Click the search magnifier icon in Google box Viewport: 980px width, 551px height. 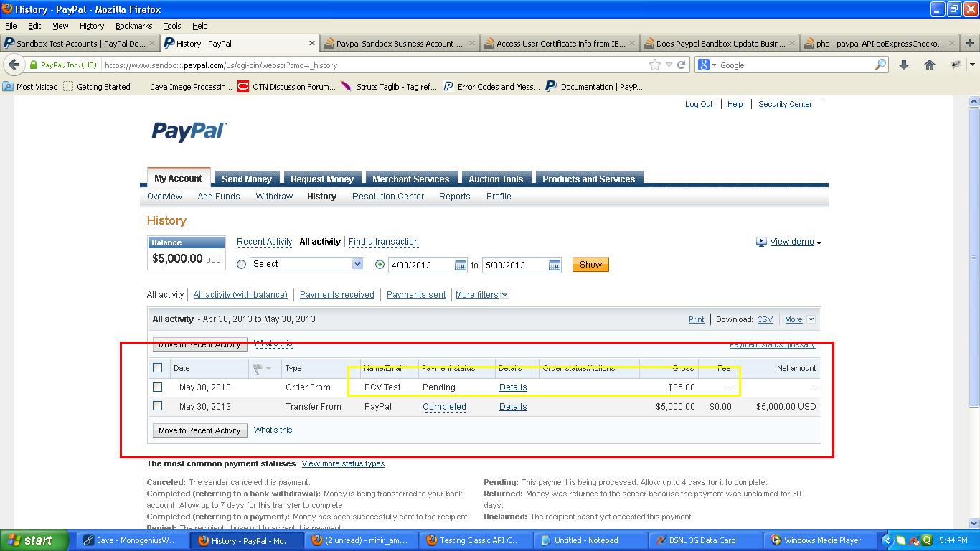pos(880,65)
